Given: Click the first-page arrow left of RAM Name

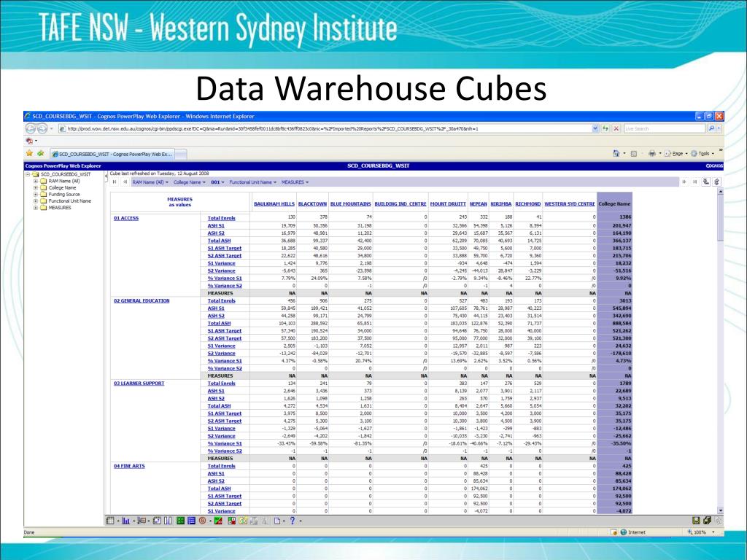Looking at the screenshot, I should point(115,182).
